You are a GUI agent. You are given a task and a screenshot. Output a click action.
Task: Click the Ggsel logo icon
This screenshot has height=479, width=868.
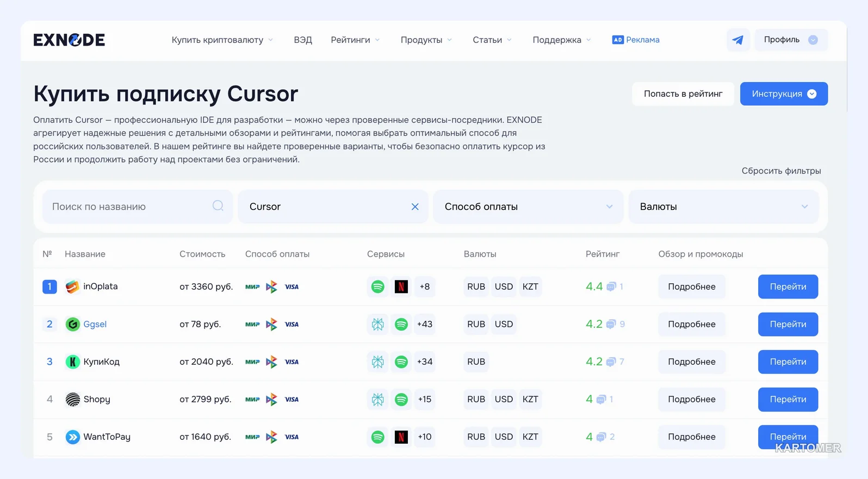click(x=72, y=324)
